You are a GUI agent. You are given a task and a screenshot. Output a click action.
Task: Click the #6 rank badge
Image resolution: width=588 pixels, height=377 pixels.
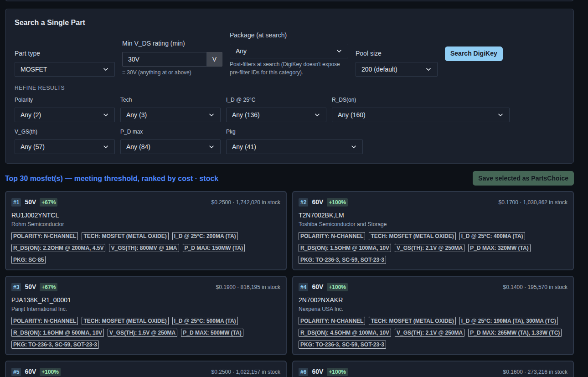click(304, 372)
